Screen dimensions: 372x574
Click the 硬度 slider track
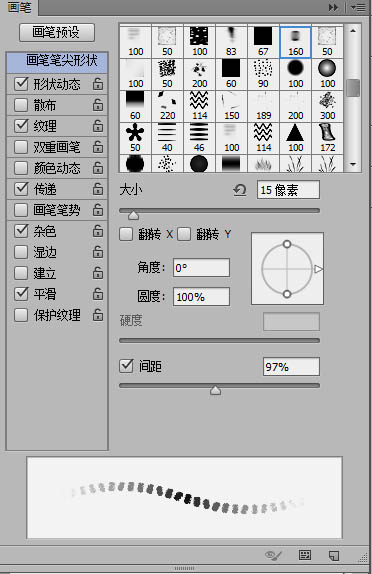[220, 340]
